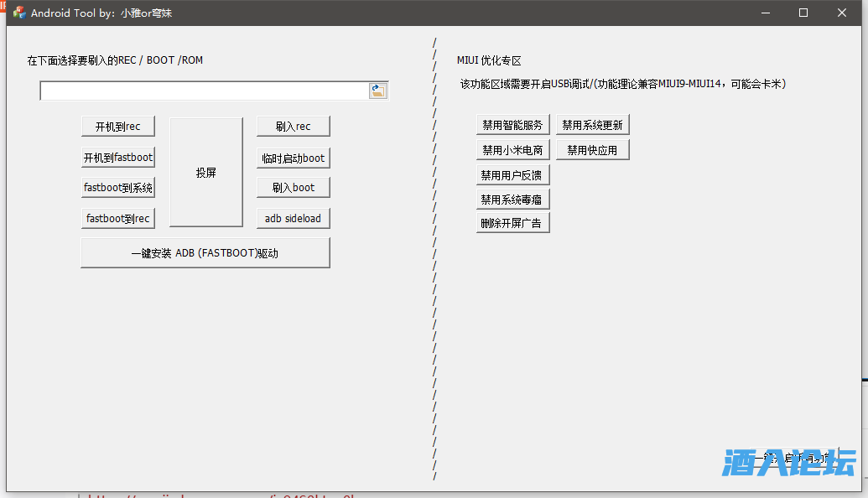Install drivers via 一键安装 ADB (FASTBOOT)驱动
The width and height of the screenshot is (868, 498).
pos(205,253)
